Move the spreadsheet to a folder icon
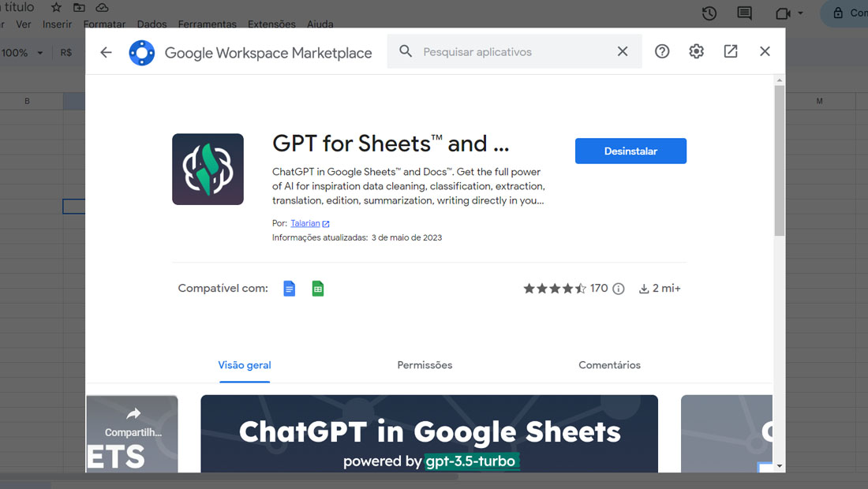This screenshot has height=489, width=868. 79,8
